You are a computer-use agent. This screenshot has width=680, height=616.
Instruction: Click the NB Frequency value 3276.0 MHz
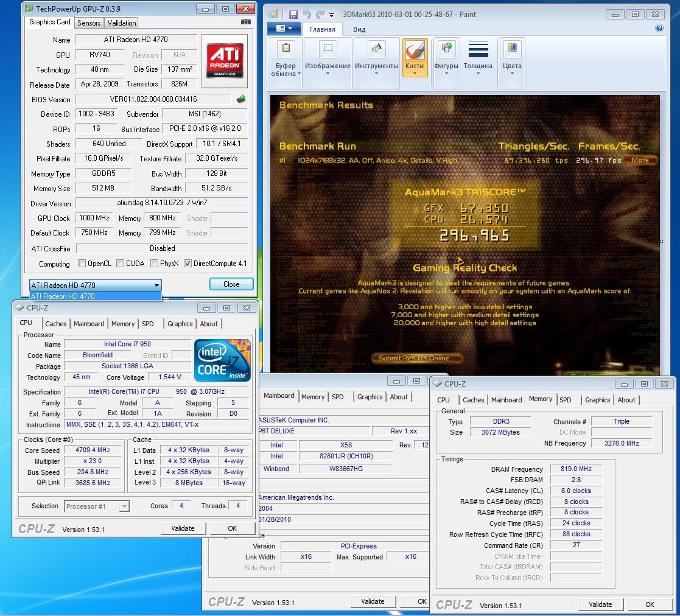click(x=622, y=443)
